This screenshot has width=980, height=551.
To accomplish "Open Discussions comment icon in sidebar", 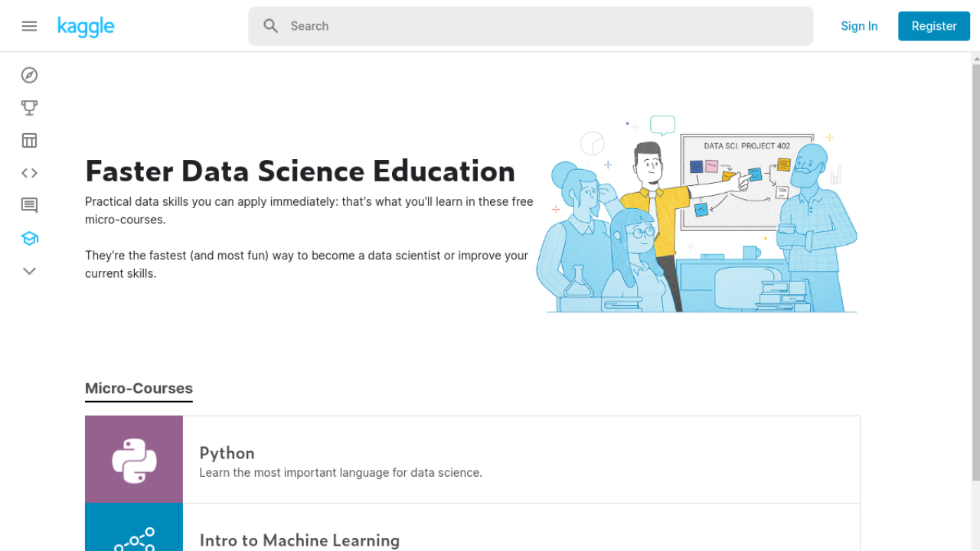I will point(29,205).
